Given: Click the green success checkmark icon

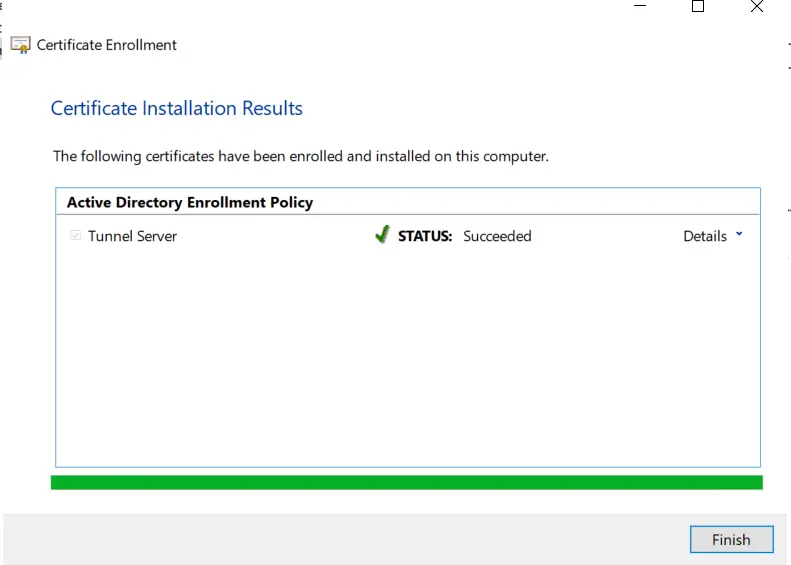Looking at the screenshot, I should pos(381,235).
